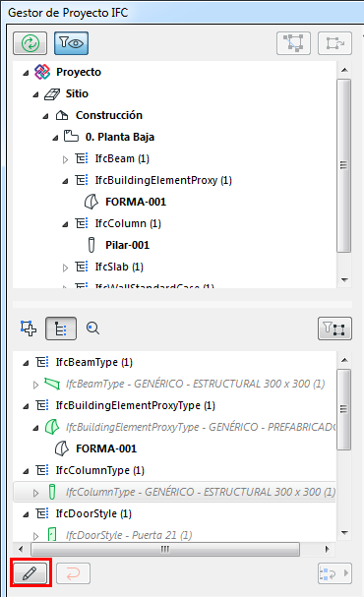Select the Proyecto tree label

(x=79, y=72)
